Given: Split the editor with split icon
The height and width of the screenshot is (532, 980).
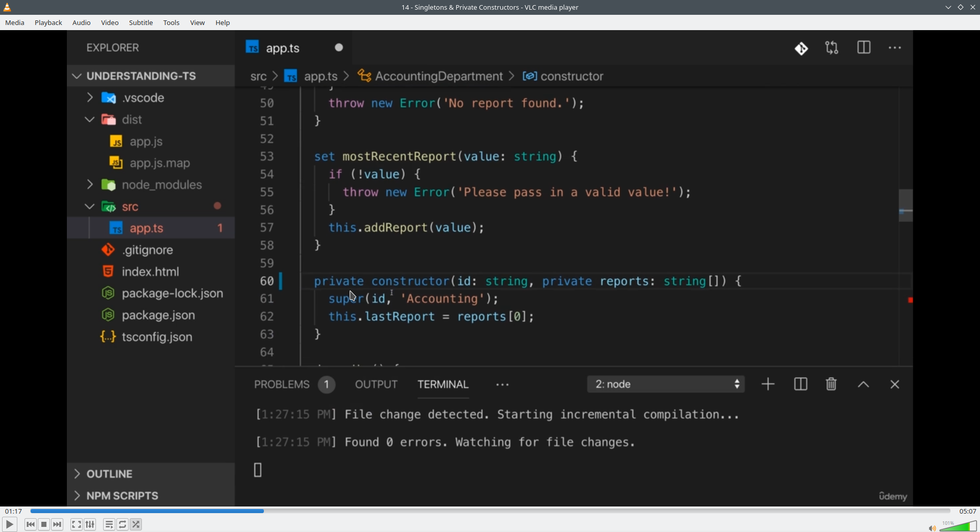Looking at the screenshot, I should click(864, 48).
